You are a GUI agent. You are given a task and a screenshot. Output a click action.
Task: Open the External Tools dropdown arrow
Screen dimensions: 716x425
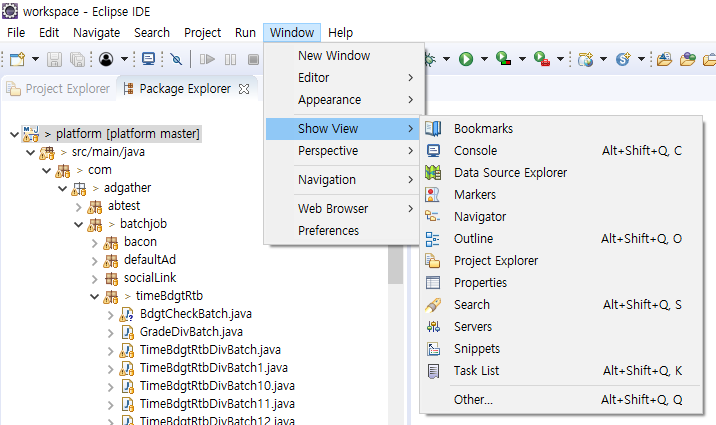coord(560,59)
